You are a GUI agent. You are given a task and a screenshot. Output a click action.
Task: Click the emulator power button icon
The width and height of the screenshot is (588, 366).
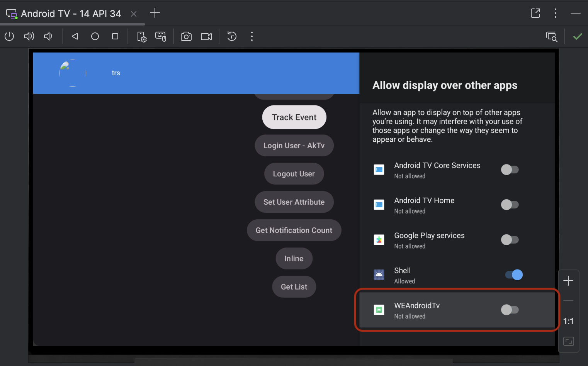point(9,36)
